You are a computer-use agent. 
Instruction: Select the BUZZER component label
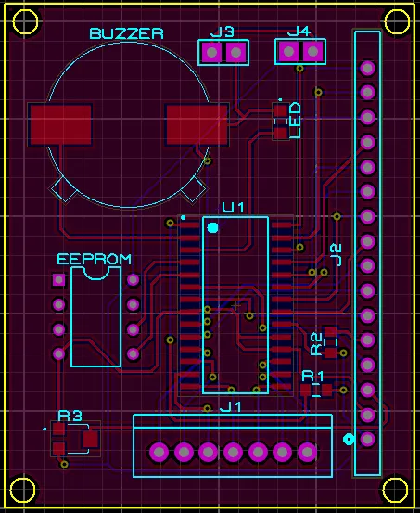[126, 33]
